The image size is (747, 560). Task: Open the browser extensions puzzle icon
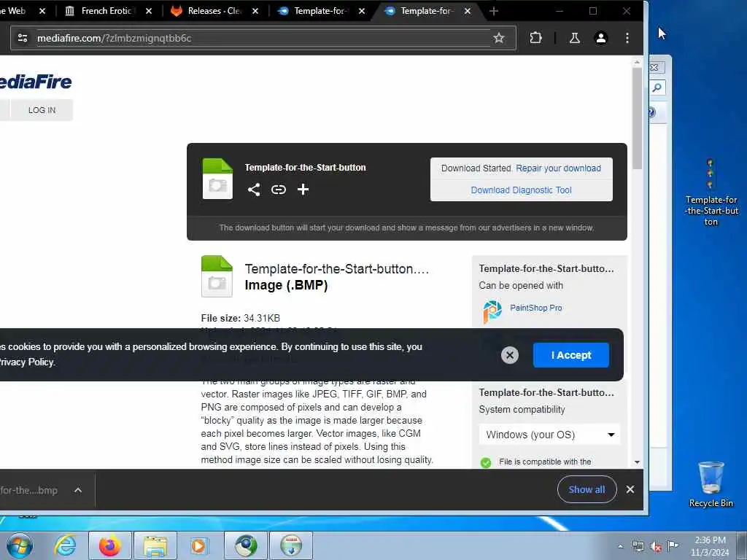click(x=536, y=38)
